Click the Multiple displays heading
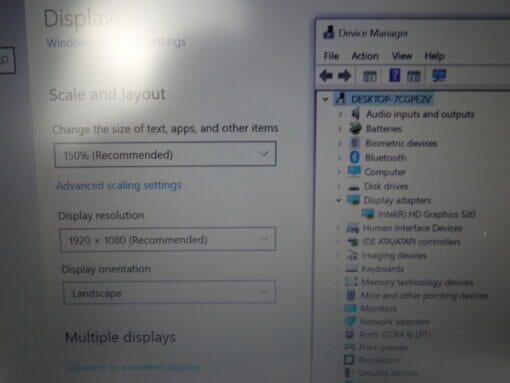 tap(120, 337)
